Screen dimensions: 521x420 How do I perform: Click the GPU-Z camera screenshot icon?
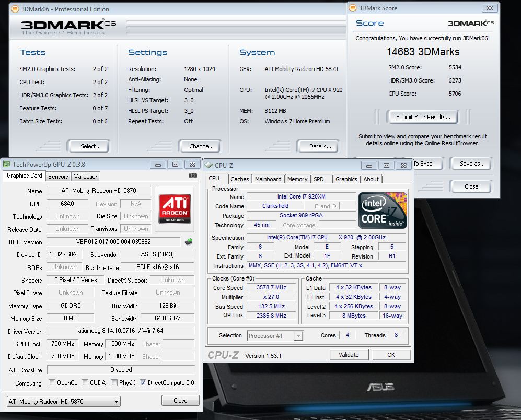click(x=193, y=176)
